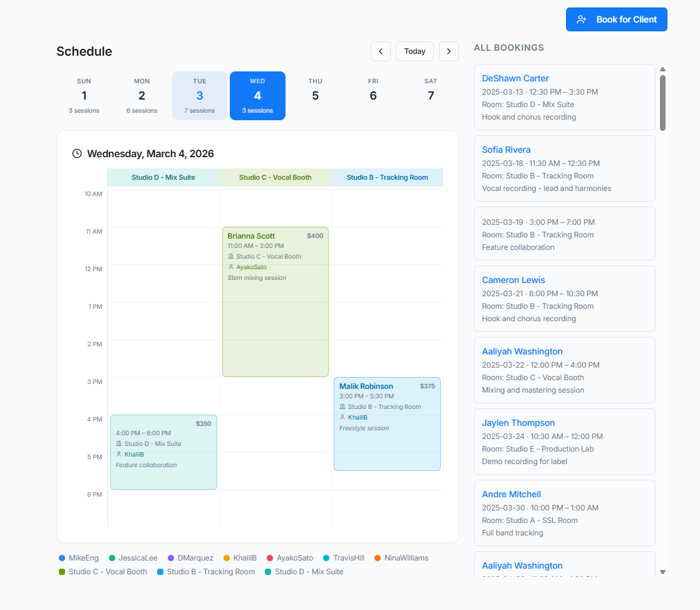
Task: Click the Studio B - Tracking Room legend swatch
Action: pyautogui.click(x=160, y=572)
